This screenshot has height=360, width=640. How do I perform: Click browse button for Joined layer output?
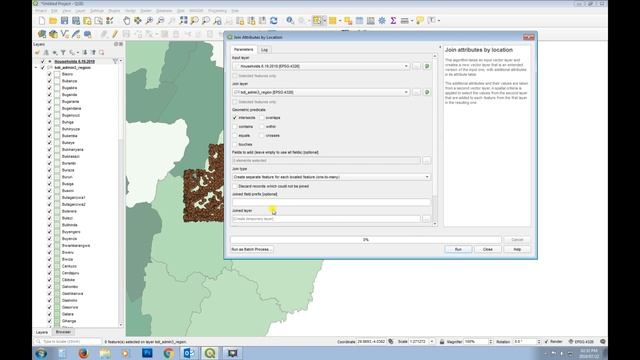[x=427, y=219]
